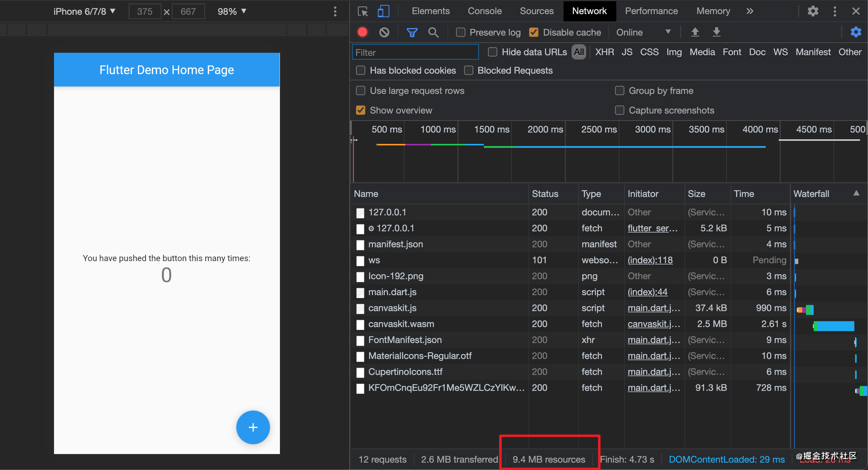
Task: Filter requests by XHR
Action: click(604, 52)
